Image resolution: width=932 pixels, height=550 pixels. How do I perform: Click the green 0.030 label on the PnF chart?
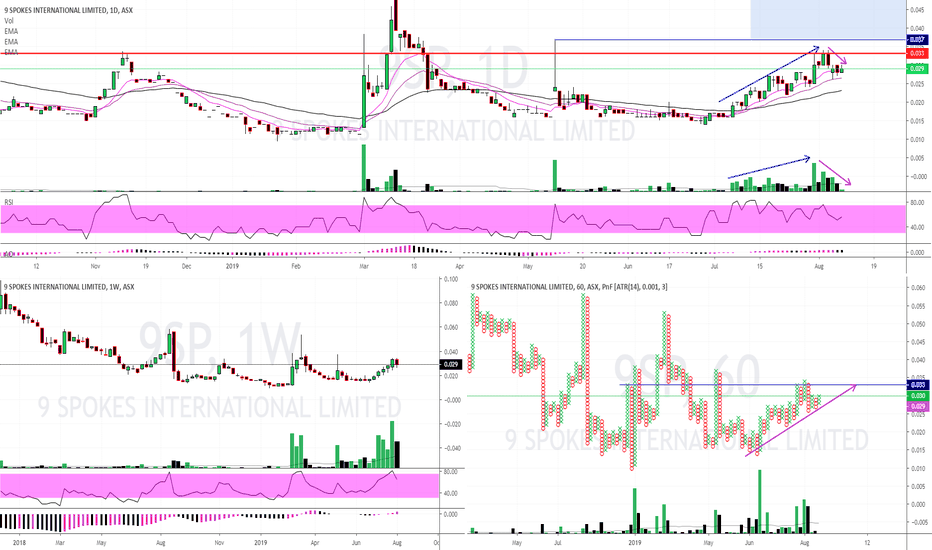pos(917,395)
